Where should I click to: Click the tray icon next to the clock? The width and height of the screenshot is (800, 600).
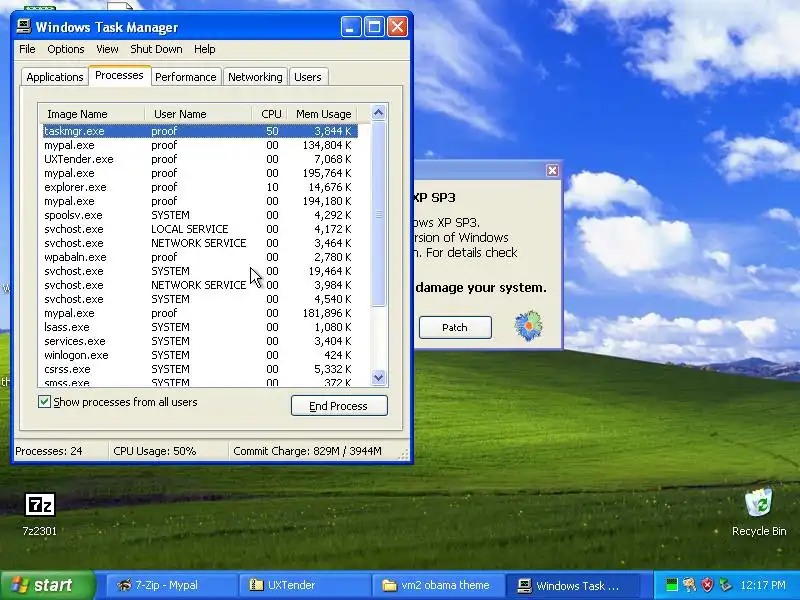724,585
